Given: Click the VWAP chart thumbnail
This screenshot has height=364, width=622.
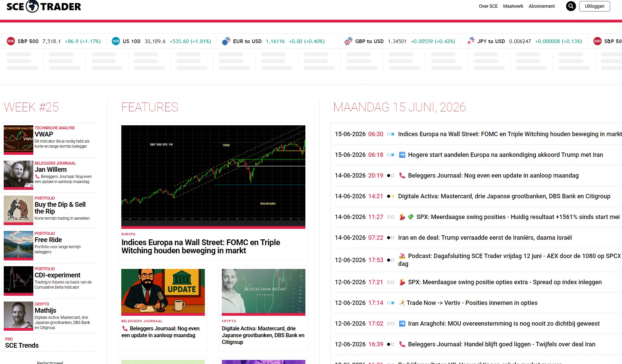Looking at the screenshot, I should pos(18,140).
